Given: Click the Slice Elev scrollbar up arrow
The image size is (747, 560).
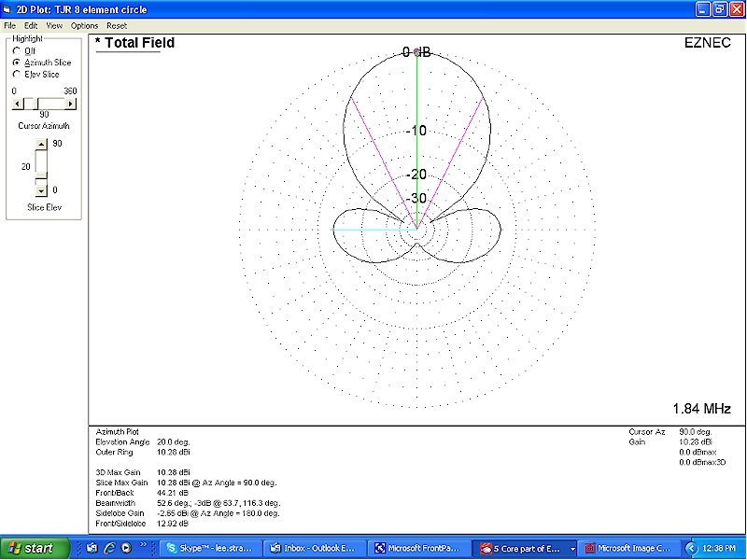Looking at the screenshot, I should [40, 144].
